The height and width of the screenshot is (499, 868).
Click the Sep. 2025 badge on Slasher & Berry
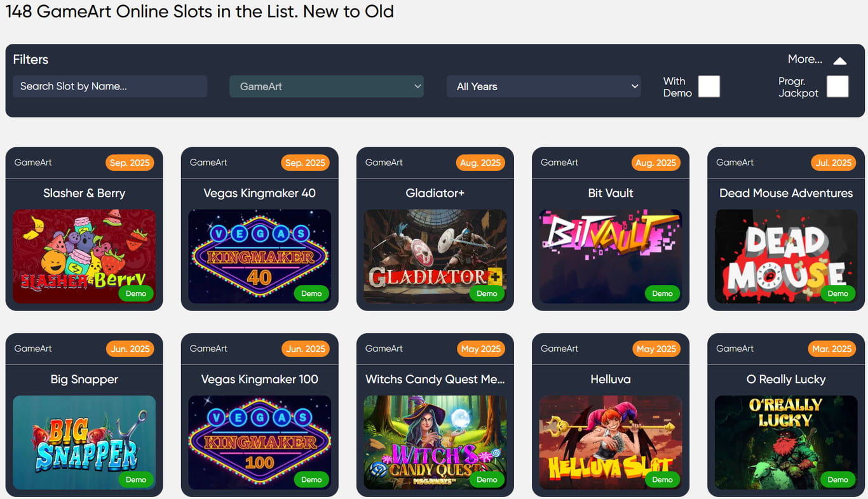(x=130, y=163)
